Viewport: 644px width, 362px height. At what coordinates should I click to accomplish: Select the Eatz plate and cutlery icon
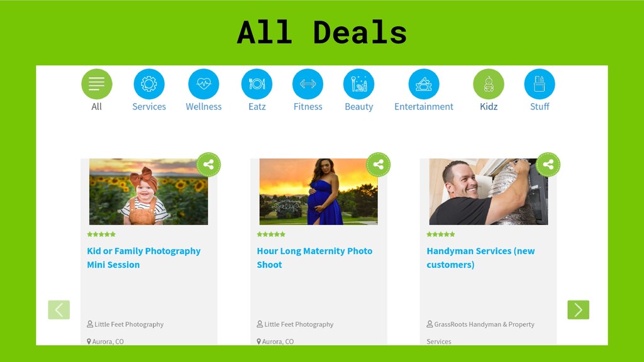(257, 84)
